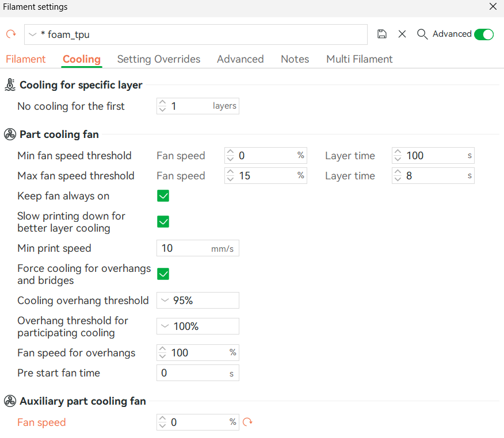The height and width of the screenshot is (438, 504).
Task: Click the reset arrow beside preset name
Action: tap(11, 34)
